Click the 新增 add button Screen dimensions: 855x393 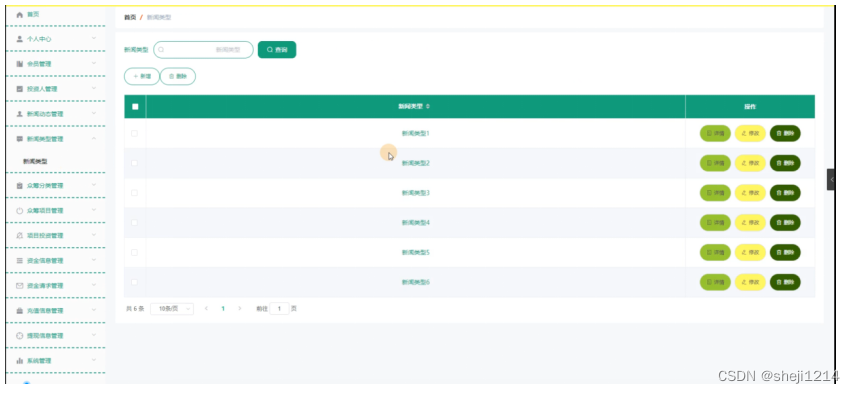tap(142, 77)
